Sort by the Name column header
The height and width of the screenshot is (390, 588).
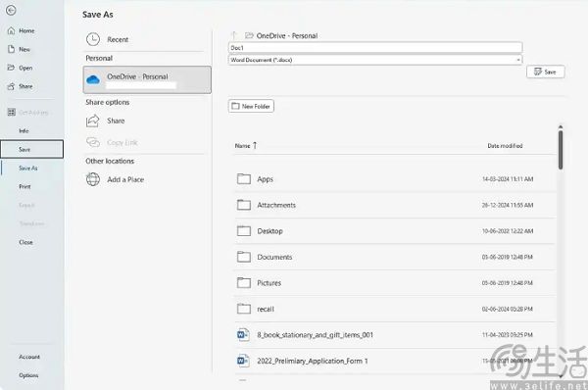point(246,145)
